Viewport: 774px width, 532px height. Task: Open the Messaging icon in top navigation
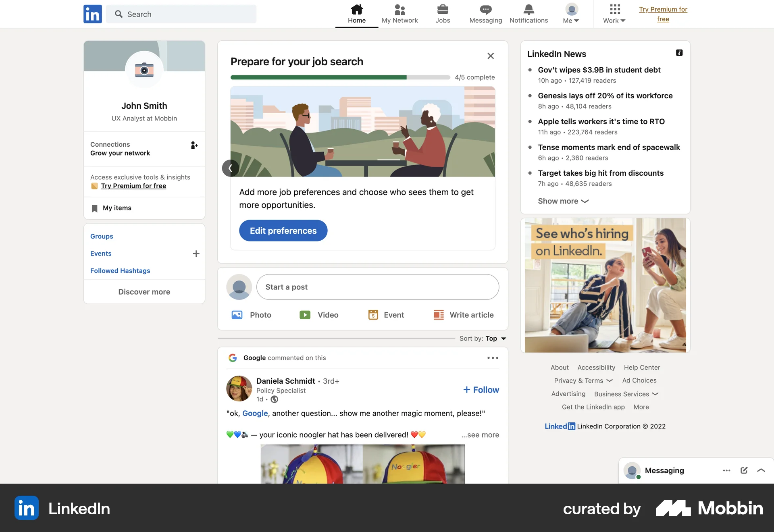(x=485, y=13)
